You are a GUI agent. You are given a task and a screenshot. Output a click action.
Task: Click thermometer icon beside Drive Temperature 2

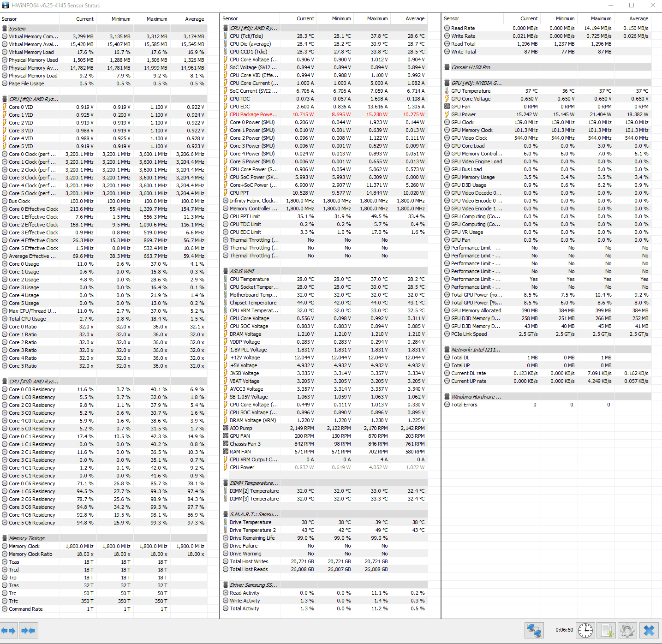(226, 530)
